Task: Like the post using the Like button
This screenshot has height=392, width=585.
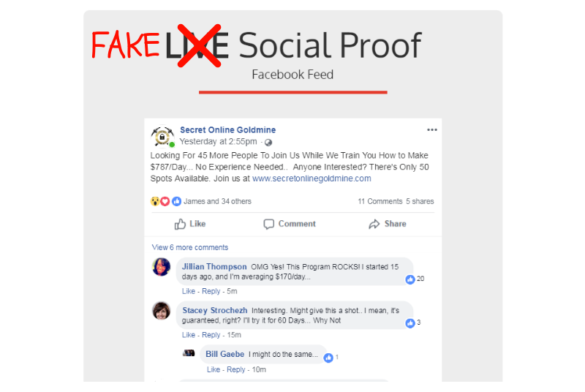Action: point(190,224)
